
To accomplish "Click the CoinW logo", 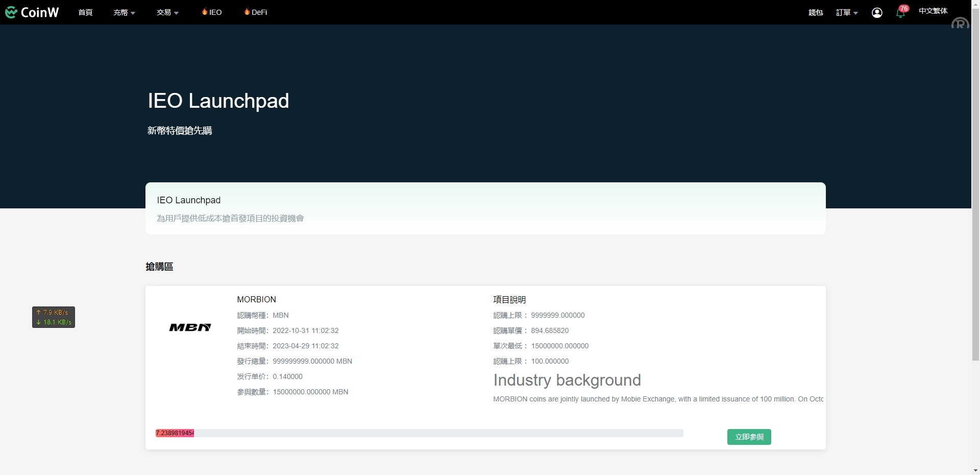I will point(32,12).
